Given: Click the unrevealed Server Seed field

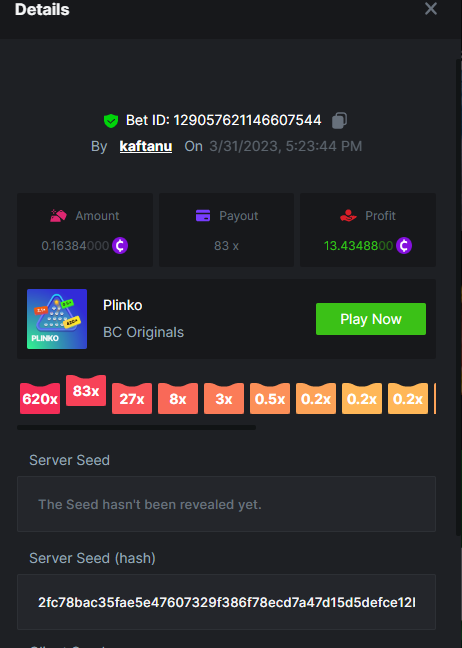Looking at the screenshot, I should point(226,504).
